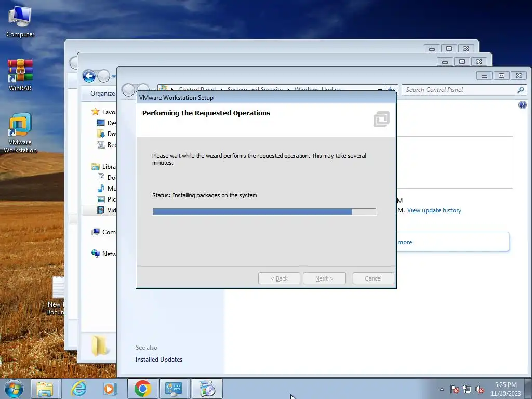The width and height of the screenshot is (532, 399).
Task: Click the Cancel button in VMware Setup
Action: [373, 278]
